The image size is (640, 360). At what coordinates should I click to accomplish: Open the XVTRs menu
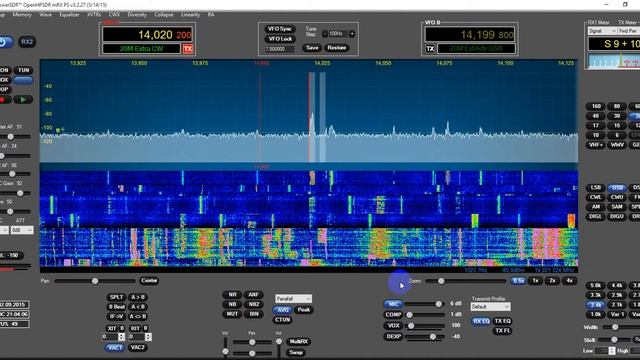coord(94,15)
